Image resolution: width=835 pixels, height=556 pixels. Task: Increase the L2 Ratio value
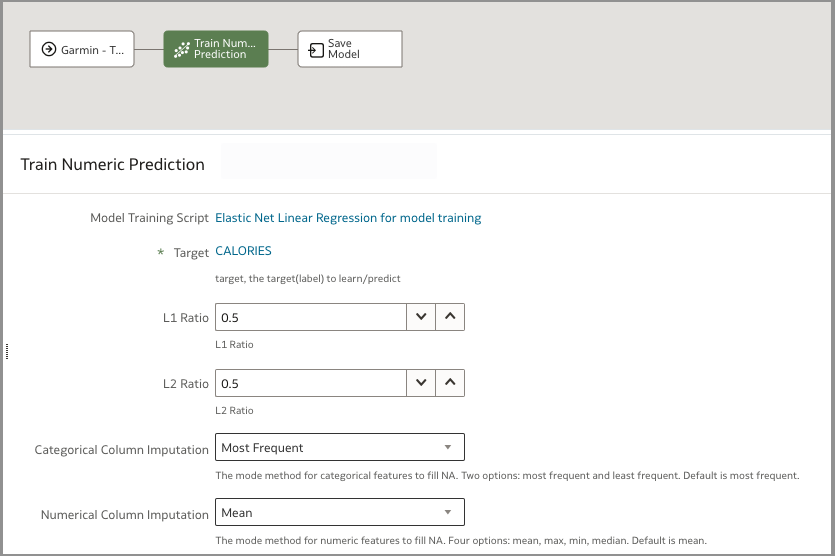click(450, 383)
